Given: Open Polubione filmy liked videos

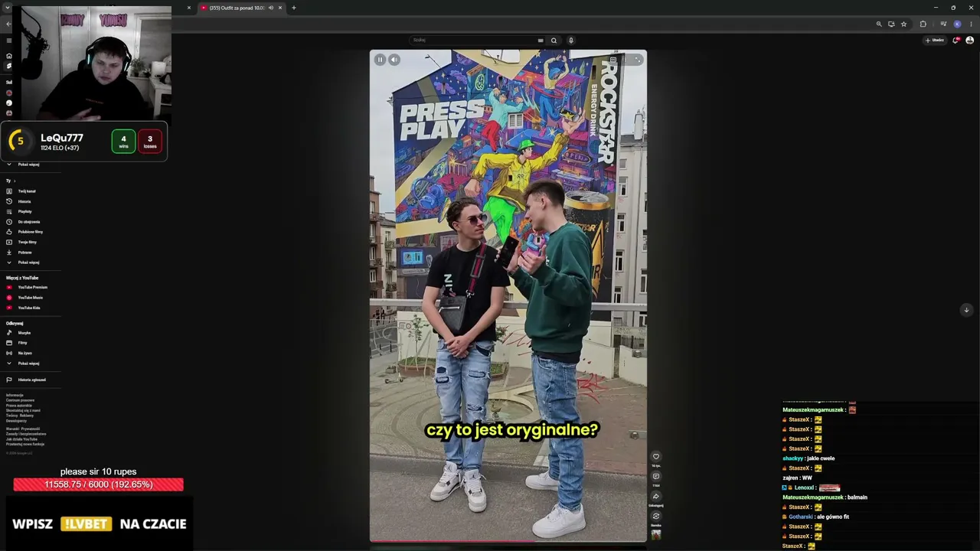Looking at the screenshot, I should coord(31,232).
